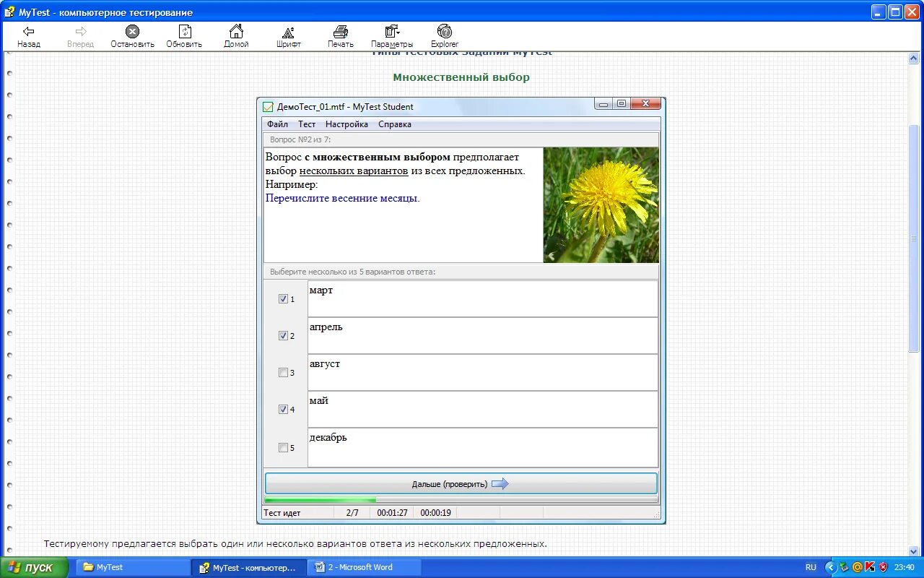Check answer 5 декабрь checkbox

283,447
